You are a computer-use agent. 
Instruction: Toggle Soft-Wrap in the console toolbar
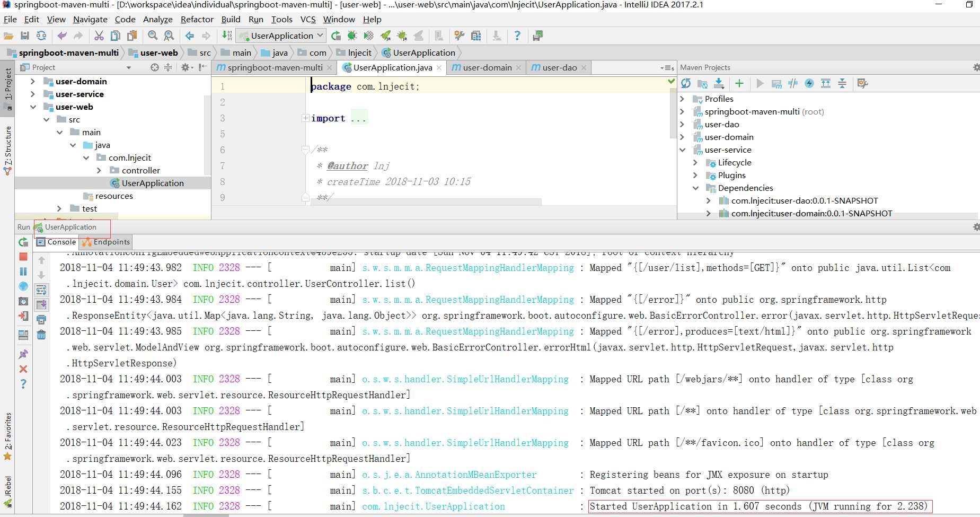click(x=41, y=290)
